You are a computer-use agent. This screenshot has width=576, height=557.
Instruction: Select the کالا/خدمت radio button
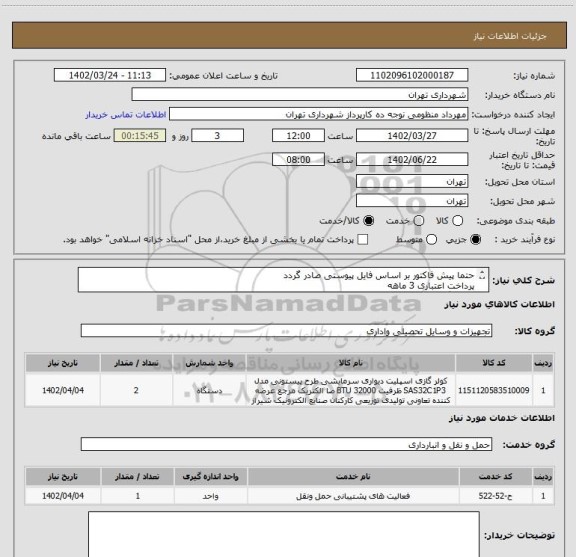[368, 221]
